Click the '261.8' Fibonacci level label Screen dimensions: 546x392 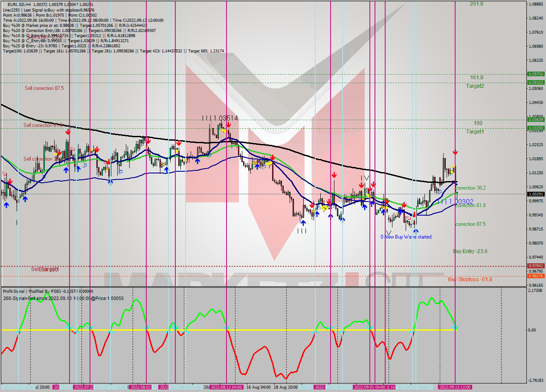[476, 4]
